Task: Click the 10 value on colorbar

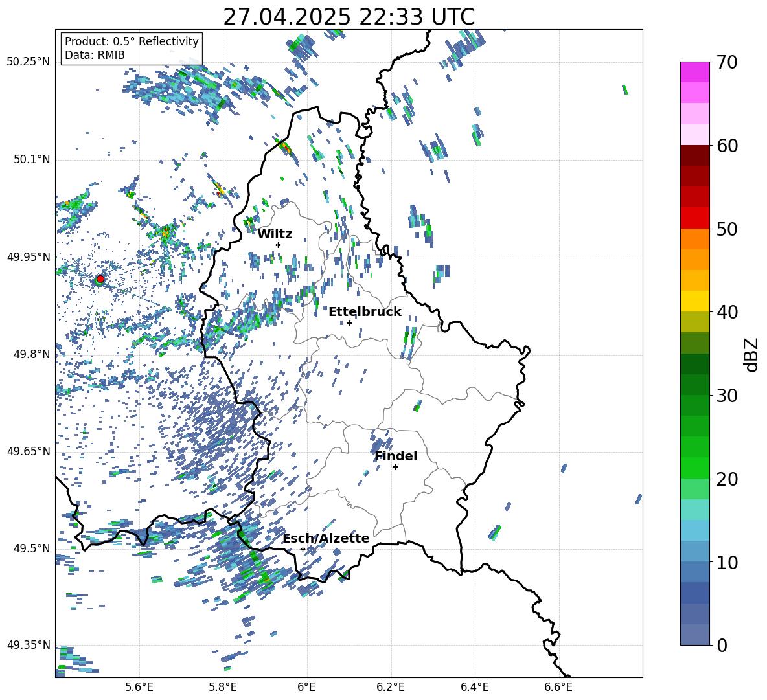Action: 727,563
